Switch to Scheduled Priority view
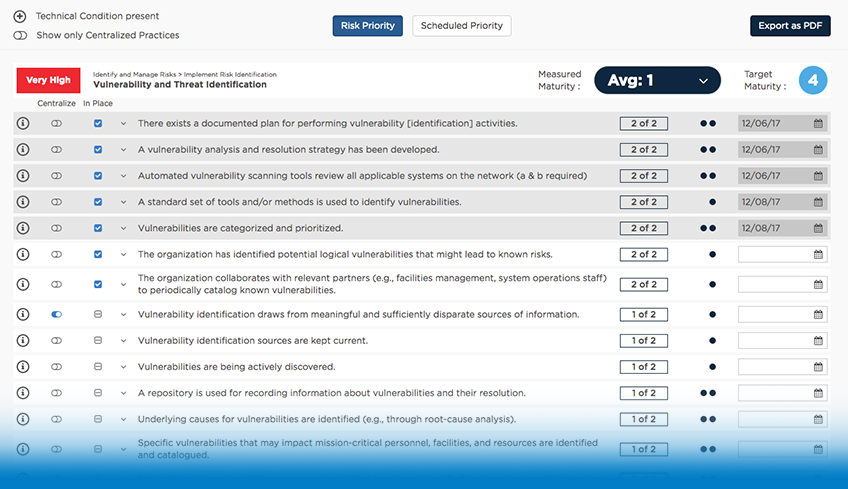 tap(462, 26)
